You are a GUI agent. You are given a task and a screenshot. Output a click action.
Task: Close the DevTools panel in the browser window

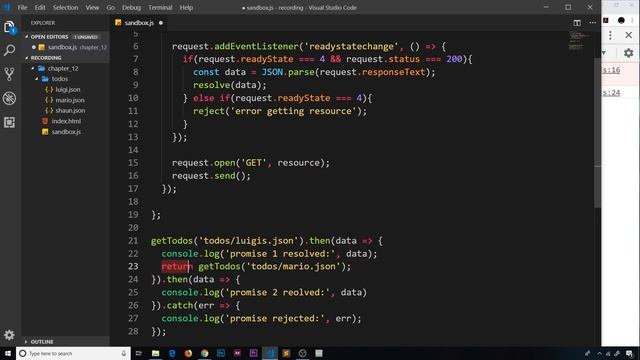[629, 35]
